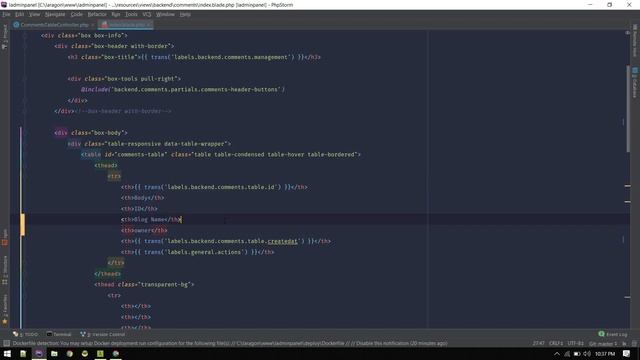The height and width of the screenshot is (360, 640).
Task: Click the labels.backend.comments.management h3 line
Action: [194, 57]
